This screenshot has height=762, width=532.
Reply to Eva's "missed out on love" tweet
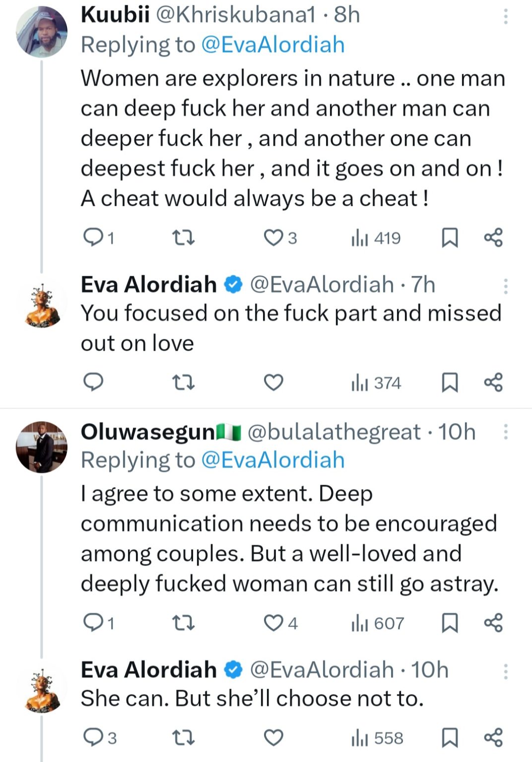point(92,382)
